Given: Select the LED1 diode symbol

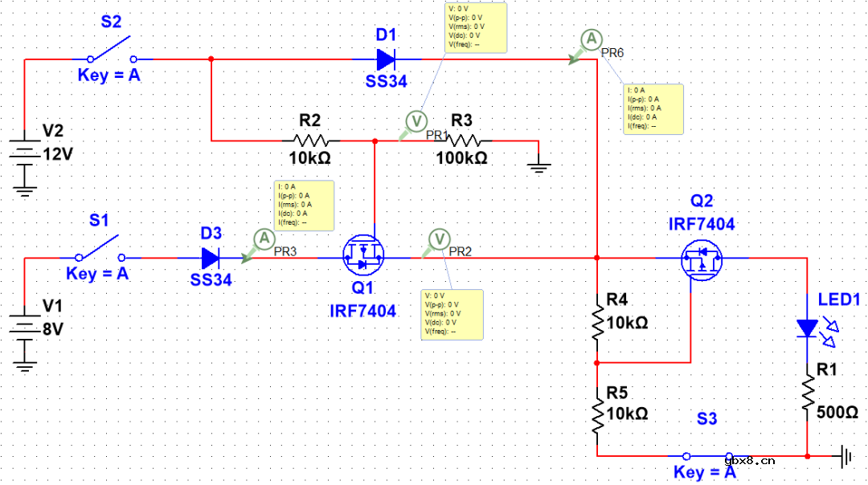Looking at the screenshot, I should pyautogui.click(x=806, y=328).
